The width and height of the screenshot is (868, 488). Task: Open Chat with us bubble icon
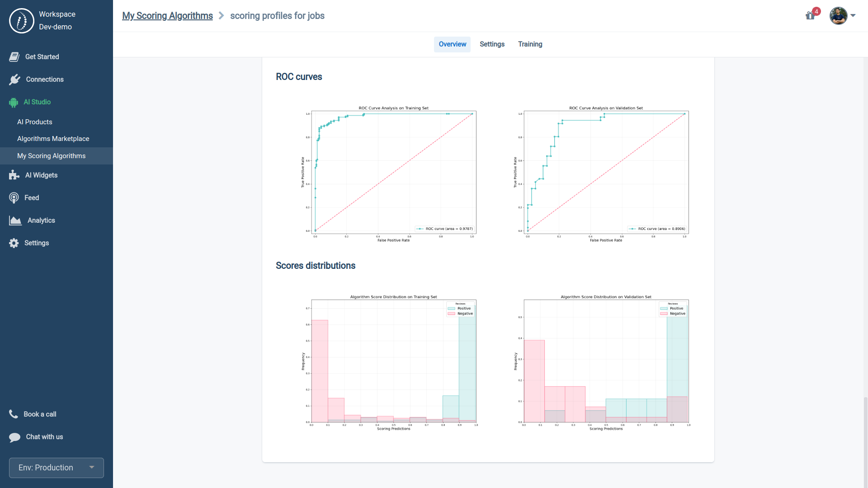(14, 437)
